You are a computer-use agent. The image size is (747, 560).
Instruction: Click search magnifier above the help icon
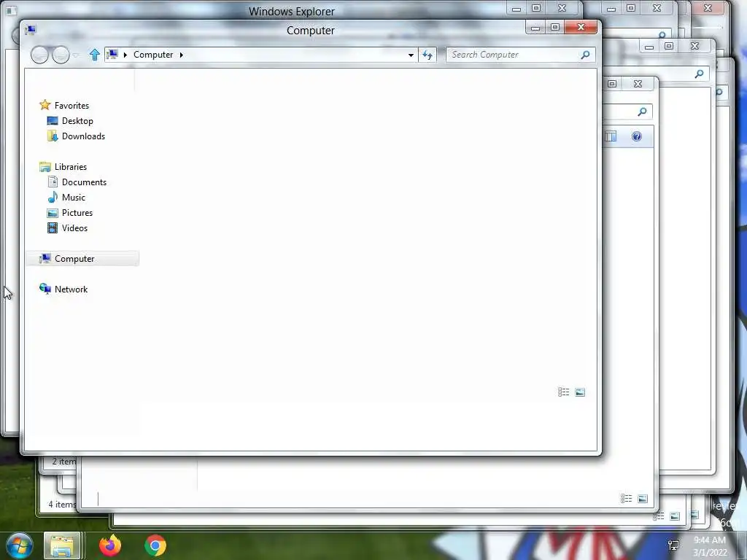pyautogui.click(x=642, y=112)
